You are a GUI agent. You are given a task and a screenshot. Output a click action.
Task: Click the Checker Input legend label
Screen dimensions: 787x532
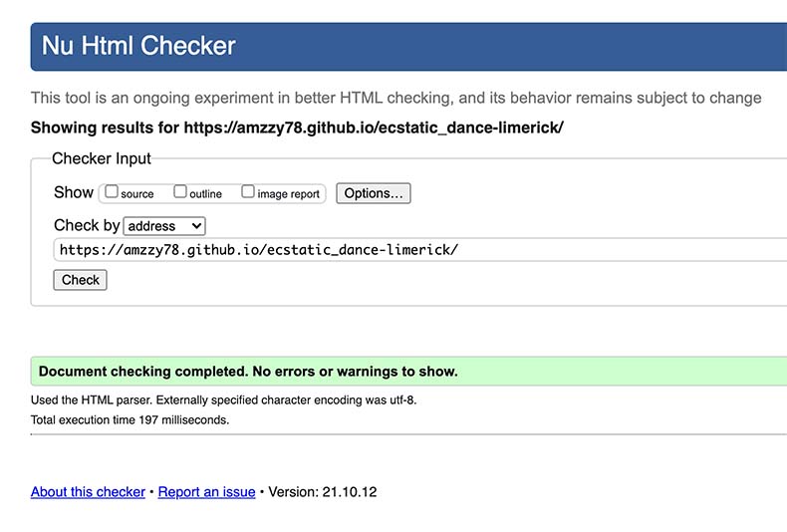point(102,158)
